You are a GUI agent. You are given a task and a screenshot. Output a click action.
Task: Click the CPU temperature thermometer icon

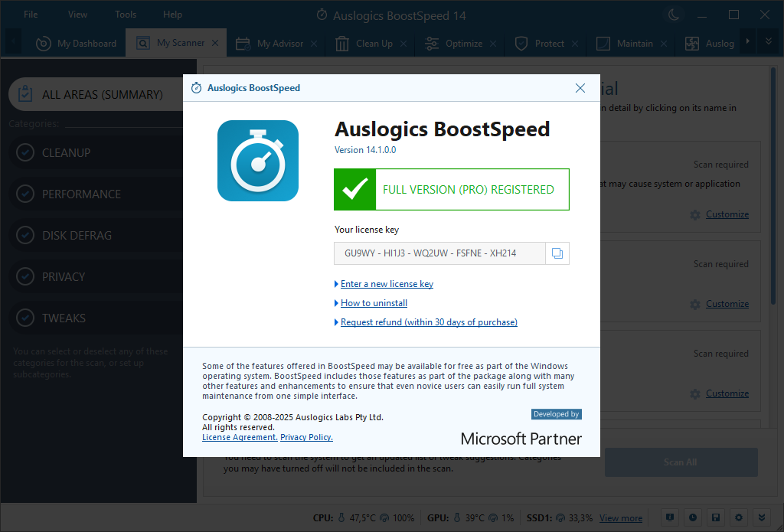point(342,518)
